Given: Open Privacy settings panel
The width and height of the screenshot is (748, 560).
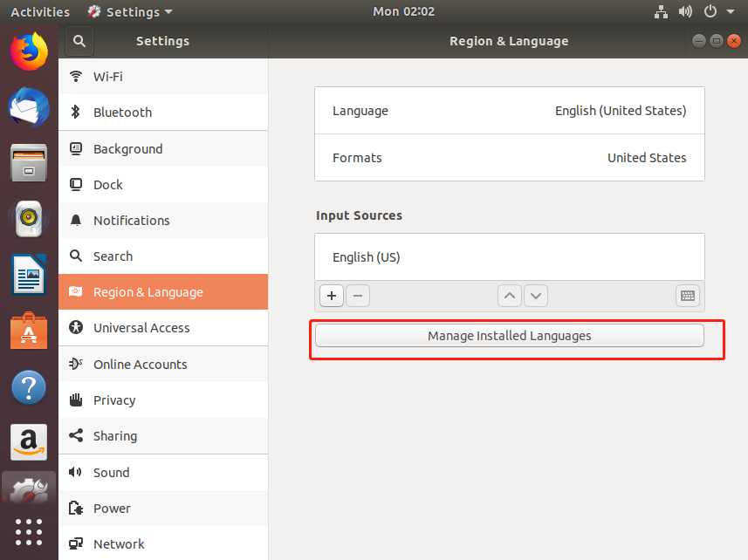Looking at the screenshot, I should pyautogui.click(x=163, y=400).
